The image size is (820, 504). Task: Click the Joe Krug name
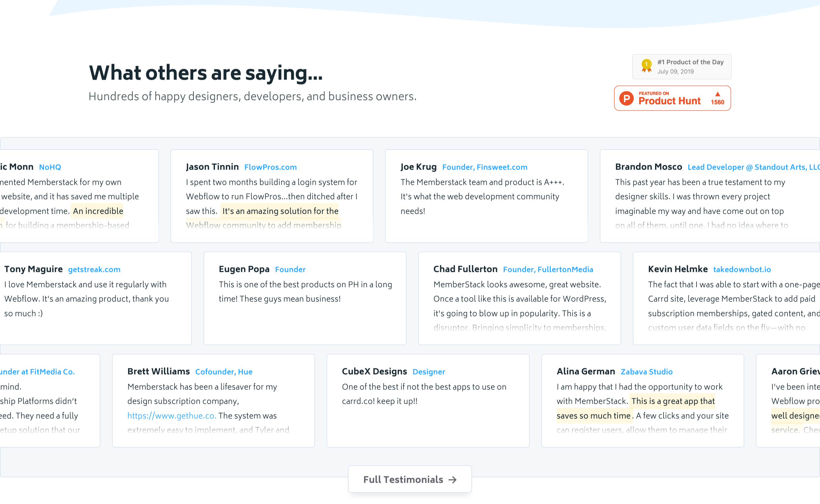(418, 167)
